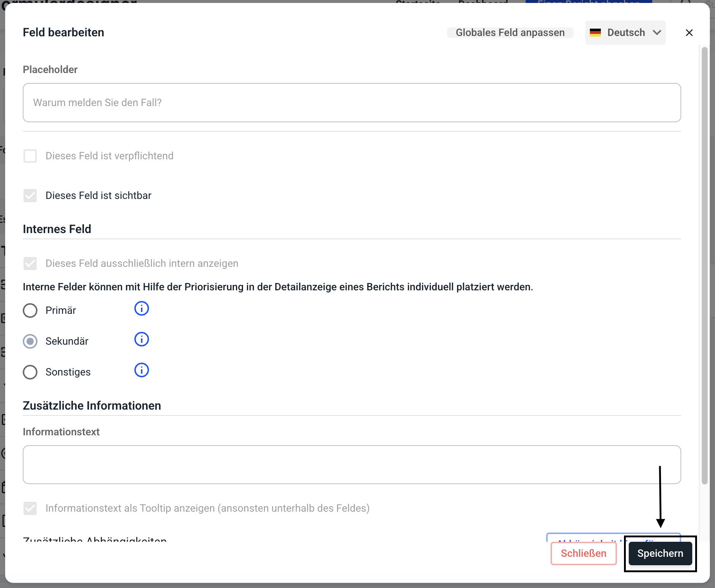Toggle 'Dieses Feld ist sichtbar' checkbox
This screenshot has width=715, height=588.
click(x=30, y=196)
